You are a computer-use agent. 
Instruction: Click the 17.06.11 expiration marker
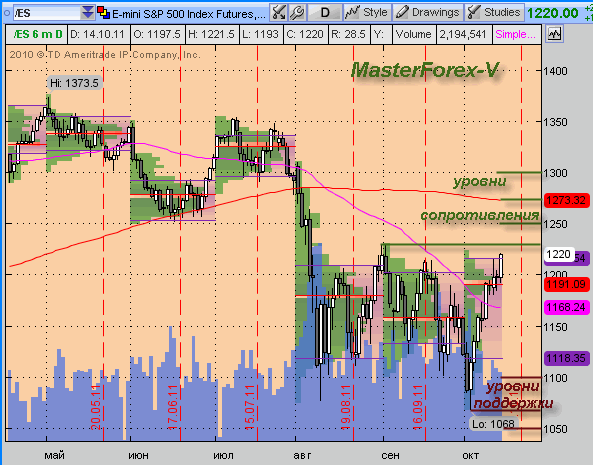[x=172, y=407]
